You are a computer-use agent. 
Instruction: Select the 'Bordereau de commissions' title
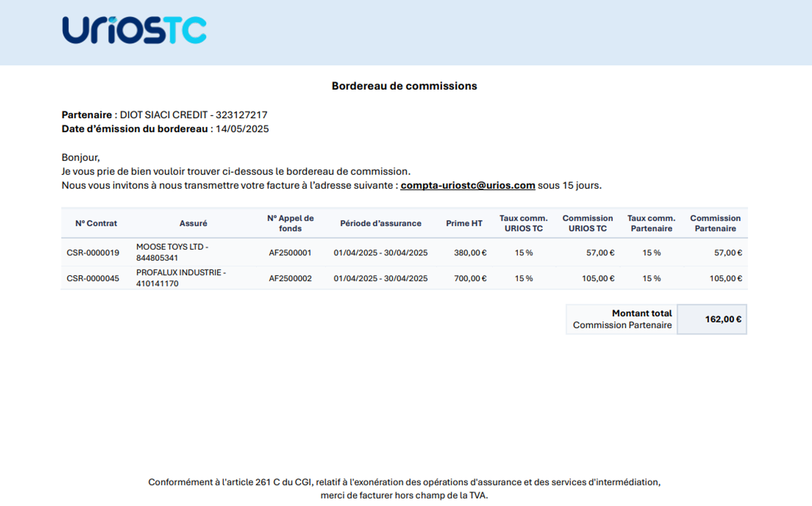(404, 86)
